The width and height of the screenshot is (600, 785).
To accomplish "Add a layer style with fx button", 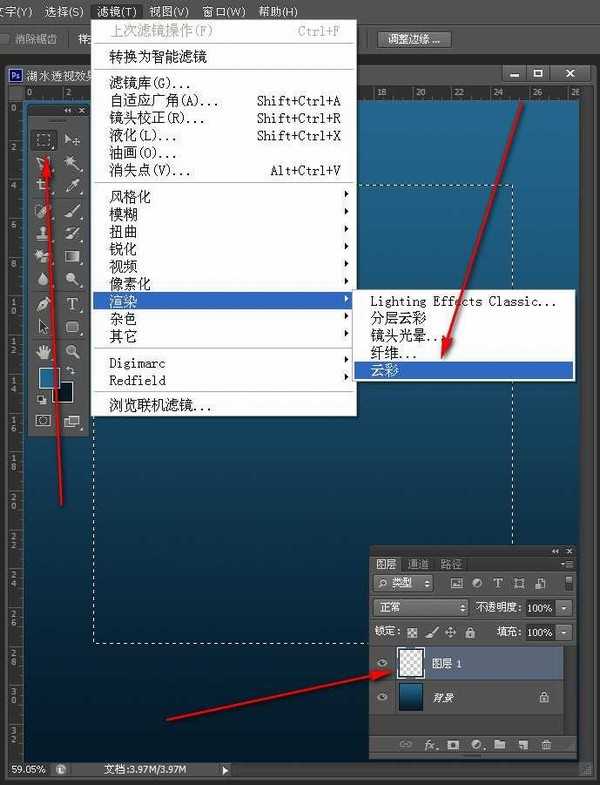I will click(431, 744).
